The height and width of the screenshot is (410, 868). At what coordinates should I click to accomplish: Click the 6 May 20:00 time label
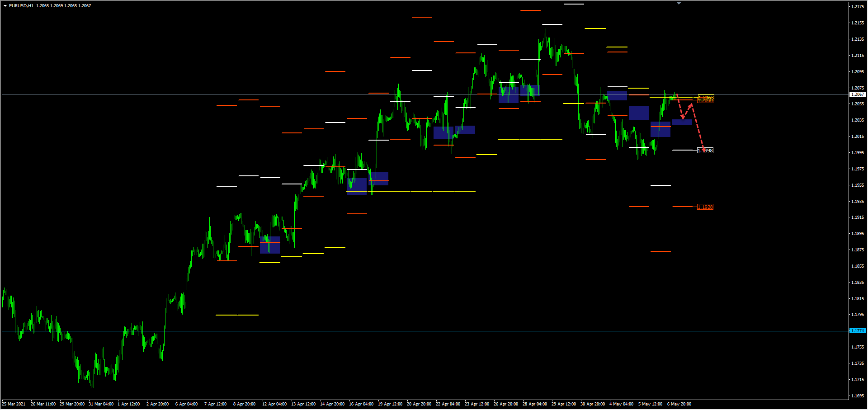coord(679,404)
